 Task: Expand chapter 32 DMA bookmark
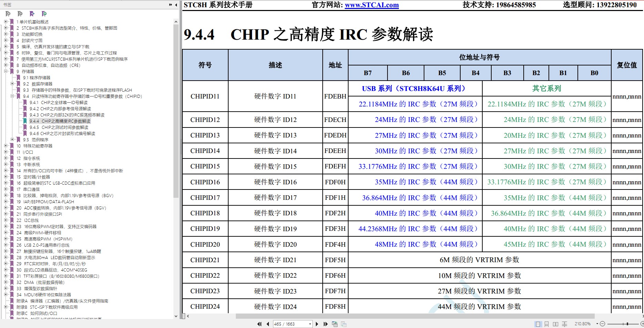click(6, 282)
